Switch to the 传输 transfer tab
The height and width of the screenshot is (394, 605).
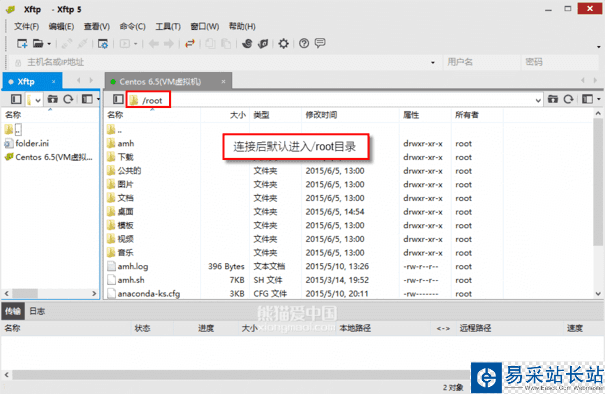13,311
